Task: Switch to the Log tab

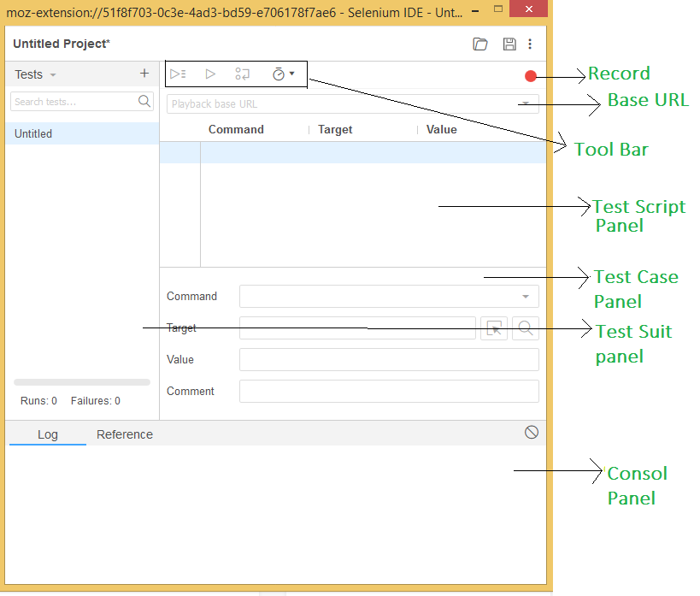Action: tap(48, 434)
